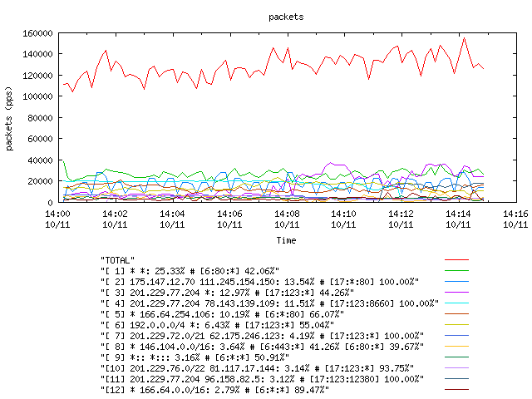This screenshot has width=532, height=399.
Task: Click the blue legend line for entry [ 2]
Action: pyautogui.click(x=456, y=282)
